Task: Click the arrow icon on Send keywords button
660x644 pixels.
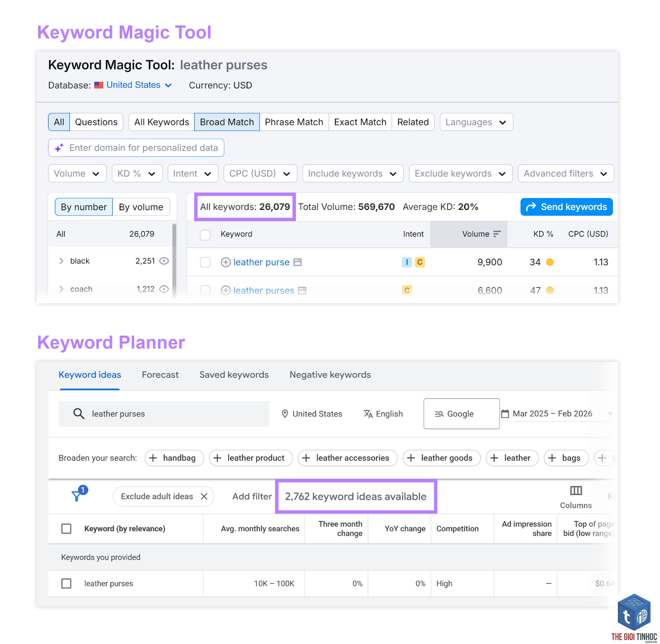Action: tap(531, 207)
